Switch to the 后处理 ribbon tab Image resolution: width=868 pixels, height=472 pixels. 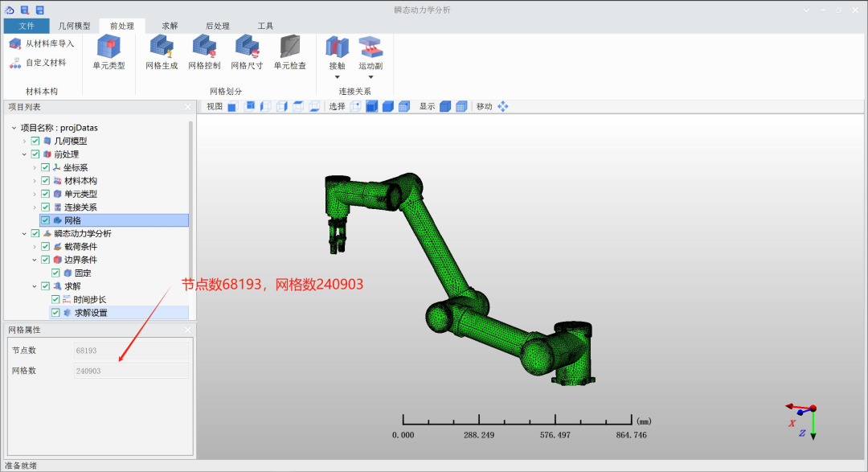click(218, 26)
